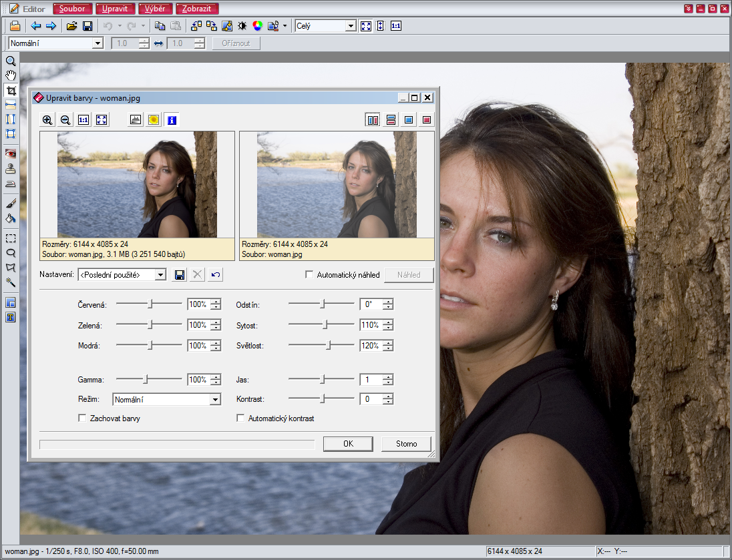Open the Celý zoom dropdown
This screenshot has width=732, height=560.
(351, 26)
